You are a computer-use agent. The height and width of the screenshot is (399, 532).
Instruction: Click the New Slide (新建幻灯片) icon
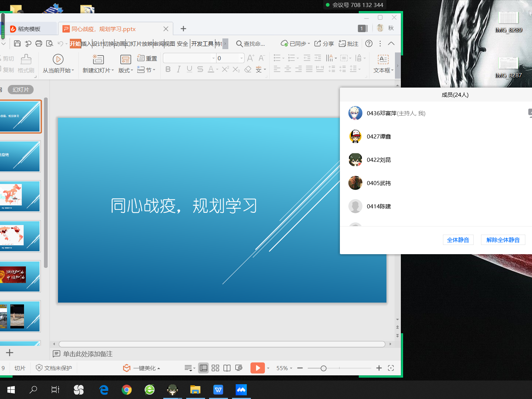point(98,59)
